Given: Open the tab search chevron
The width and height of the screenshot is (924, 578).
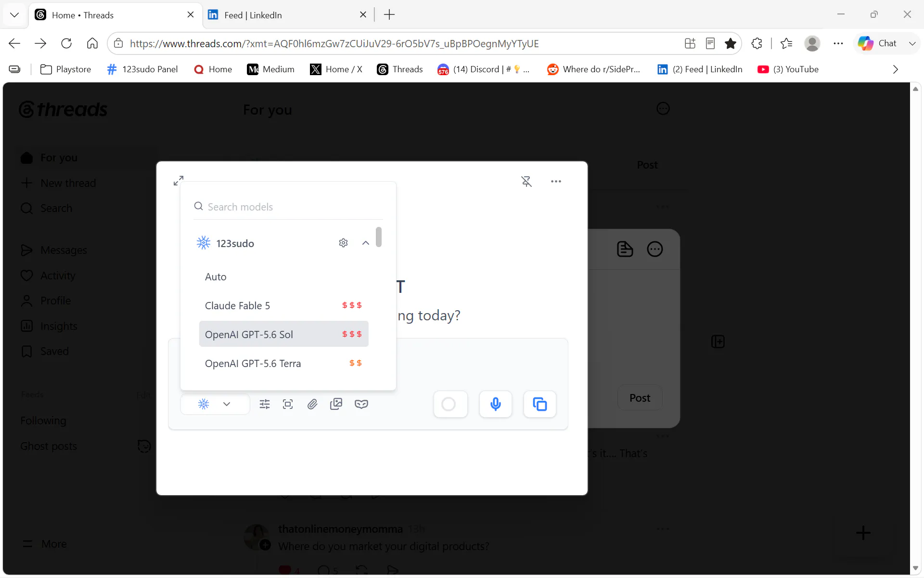Looking at the screenshot, I should (x=14, y=15).
